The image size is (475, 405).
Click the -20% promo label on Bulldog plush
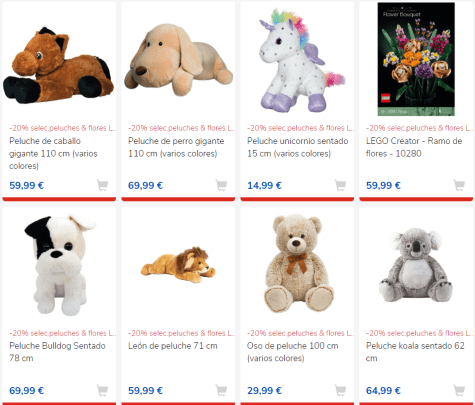pos(63,333)
